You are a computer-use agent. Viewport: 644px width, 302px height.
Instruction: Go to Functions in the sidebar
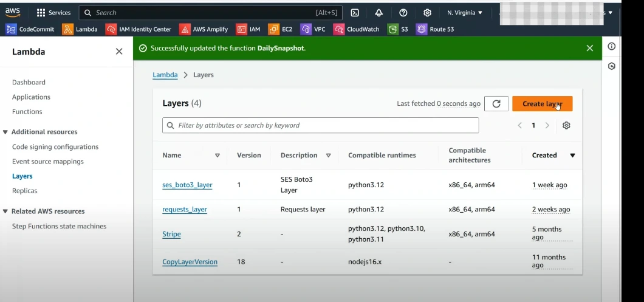(27, 112)
